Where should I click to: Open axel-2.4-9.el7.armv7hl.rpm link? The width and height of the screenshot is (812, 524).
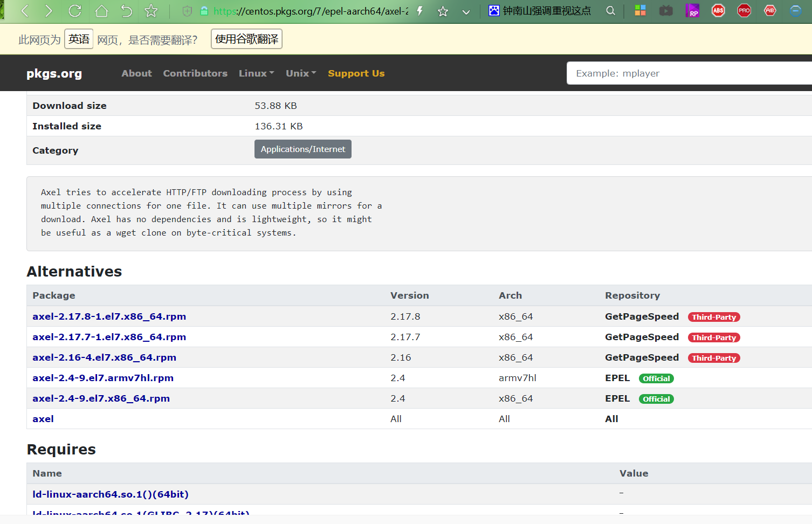click(x=103, y=378)
